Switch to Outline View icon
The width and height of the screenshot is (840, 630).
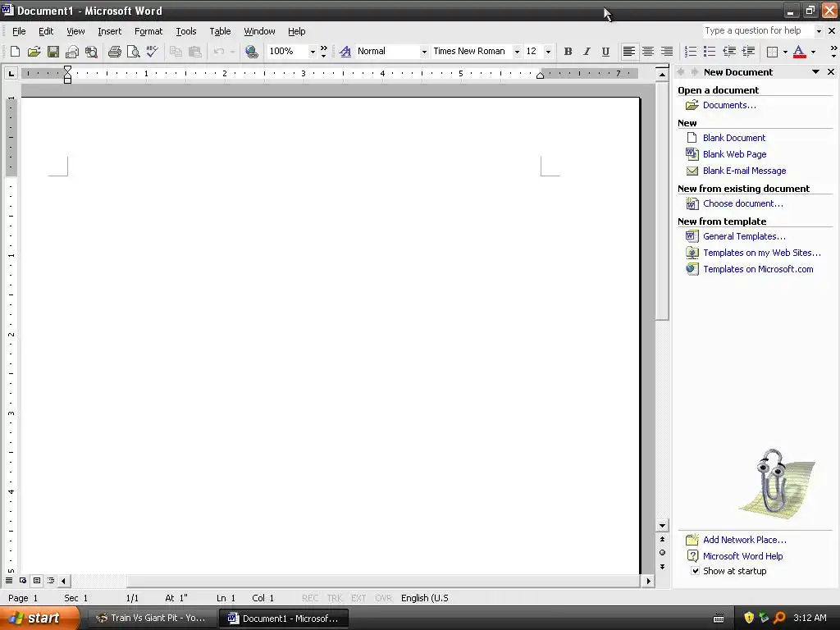pyautogui.click(x=51, y=580)
